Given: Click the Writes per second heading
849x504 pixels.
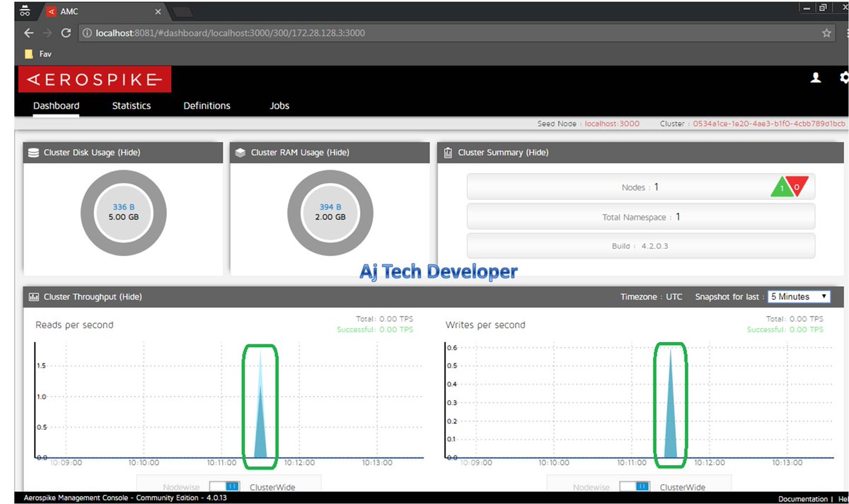Looking at the screenshot, I should [485, 325].
